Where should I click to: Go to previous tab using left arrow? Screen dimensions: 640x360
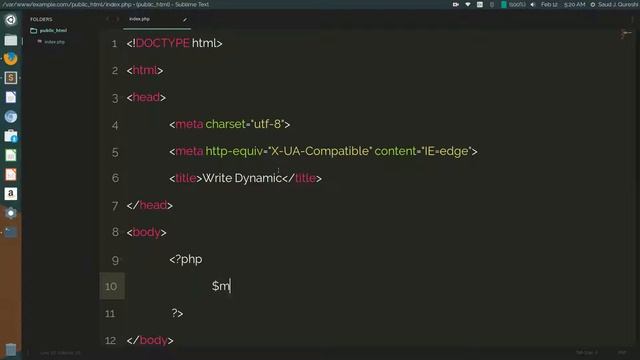pos(107,19)
